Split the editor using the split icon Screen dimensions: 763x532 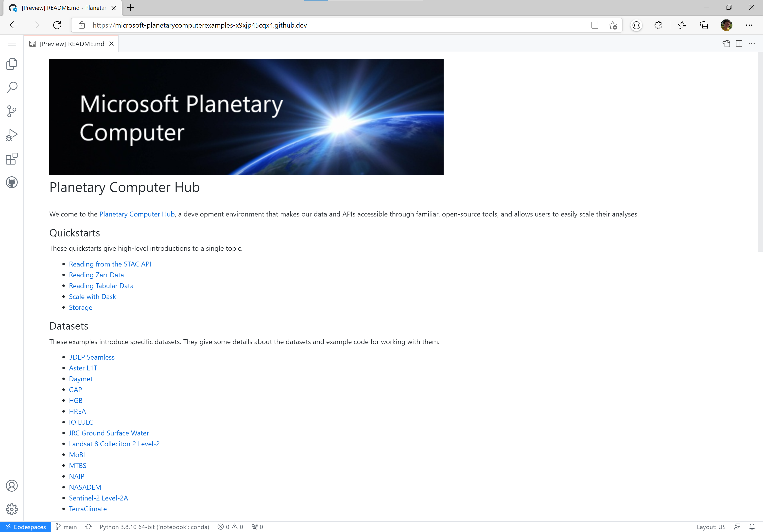click(739, 44)
